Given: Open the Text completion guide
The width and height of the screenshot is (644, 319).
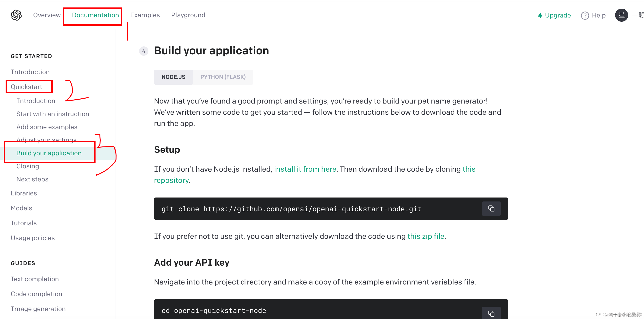Looking at the screenshot, I should (x=35, y=279).
